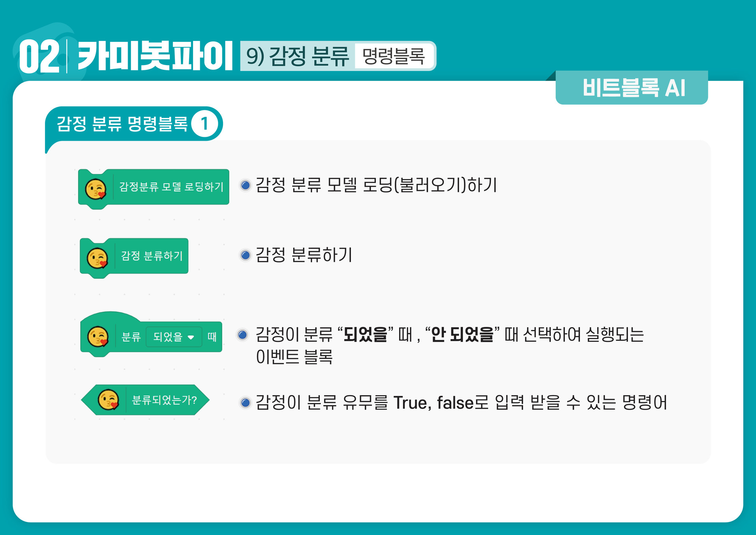756x535 pixels.
Task: Click the blue bullet beside 감정 분류 모델 로딩(불러오기)하기
Action: [x=245, y=185]
